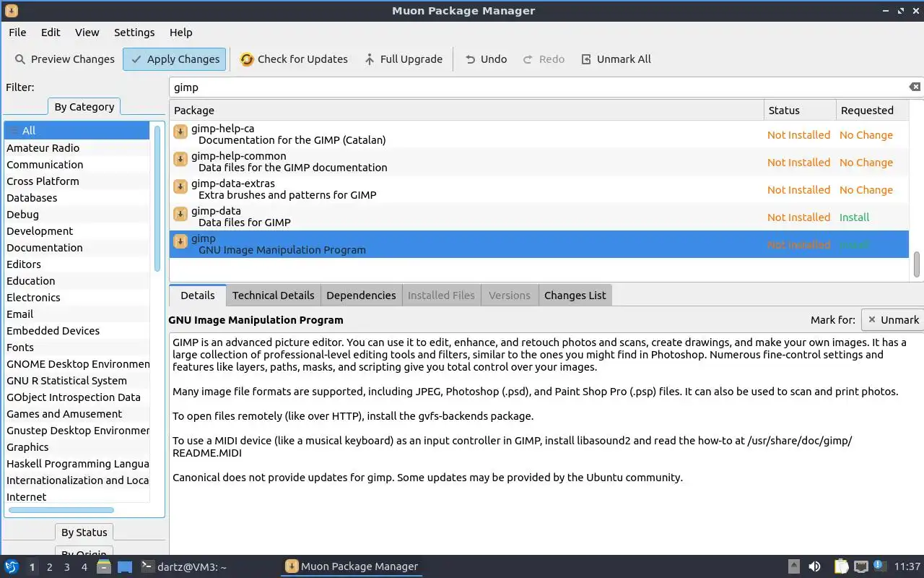The height and width of the screenshot is (578, 924).
Task: Click the Unmark button for gimp
Action: click(x=893, y=320)
